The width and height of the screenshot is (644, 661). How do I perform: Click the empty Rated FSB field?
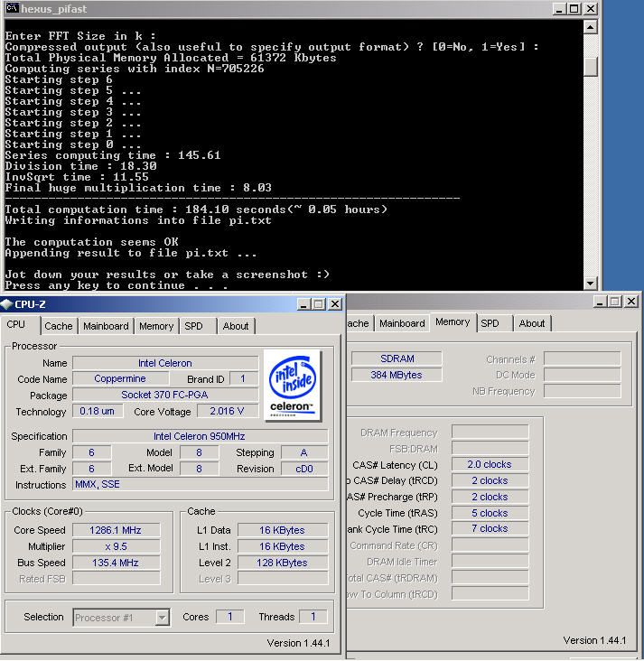pyautogui.click(x=116, y=578)
